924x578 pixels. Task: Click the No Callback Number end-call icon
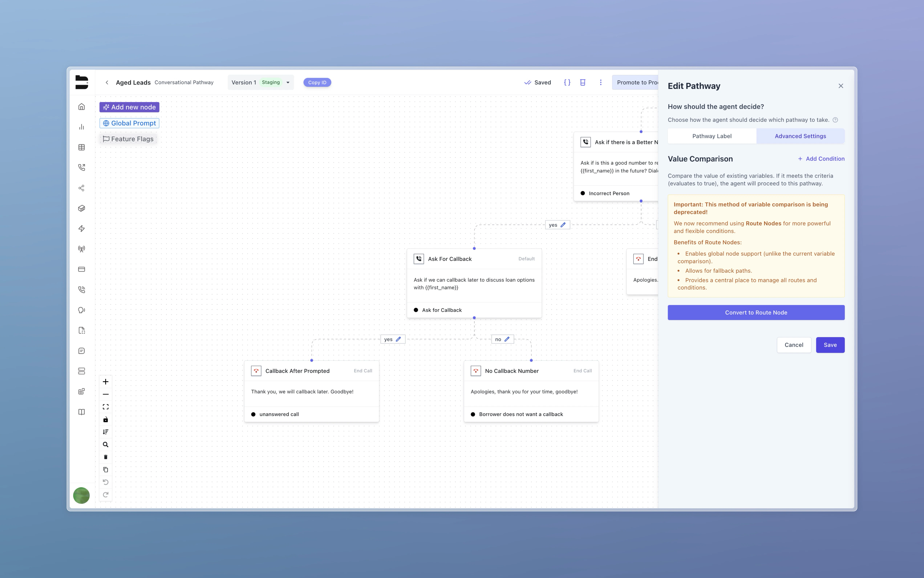coord(475,371)
